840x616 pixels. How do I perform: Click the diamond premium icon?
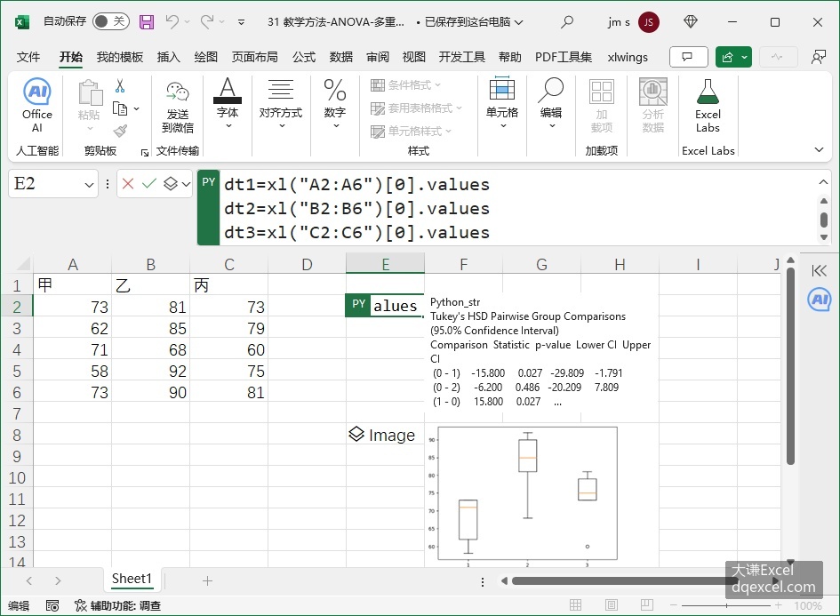click(691, 22)
